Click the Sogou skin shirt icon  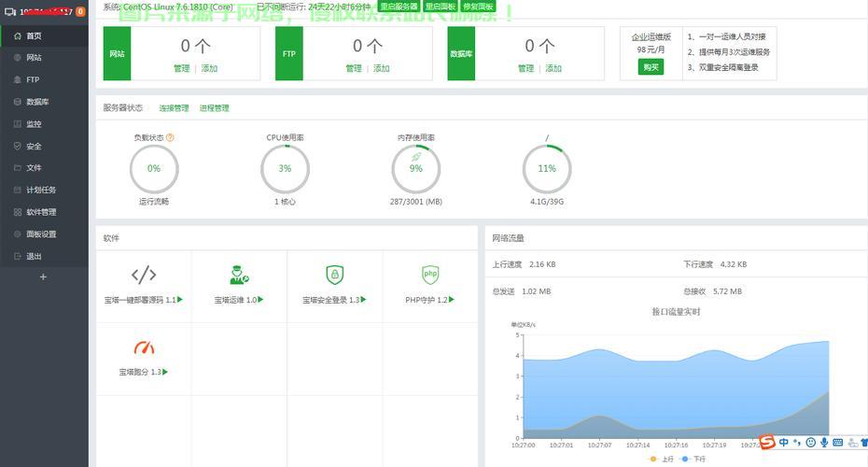point(864,442)
